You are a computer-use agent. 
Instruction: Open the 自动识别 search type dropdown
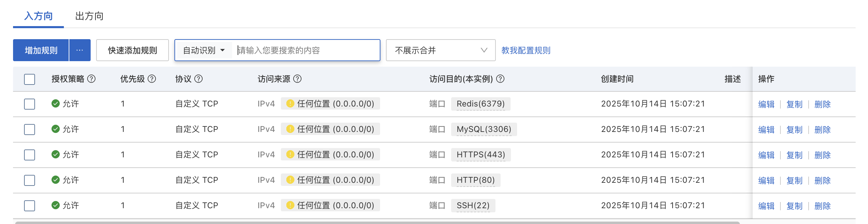coord(204,51)
